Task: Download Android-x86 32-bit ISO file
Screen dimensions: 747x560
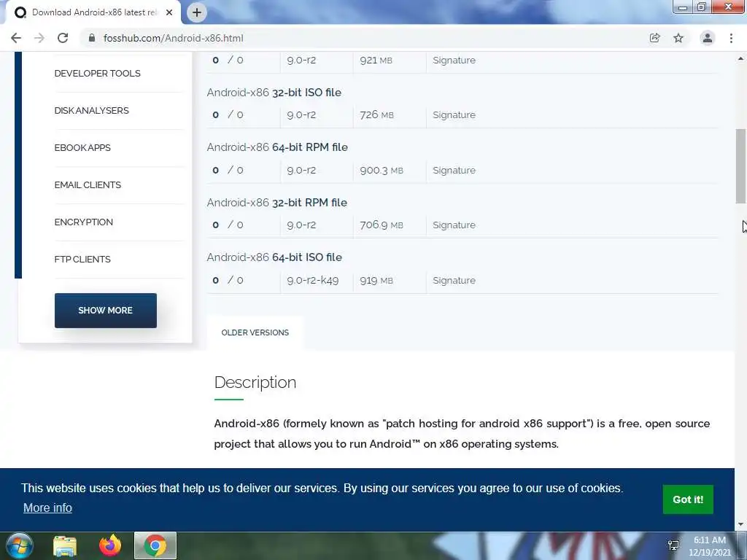Action: pyautogui.click(x=274, y=93)
